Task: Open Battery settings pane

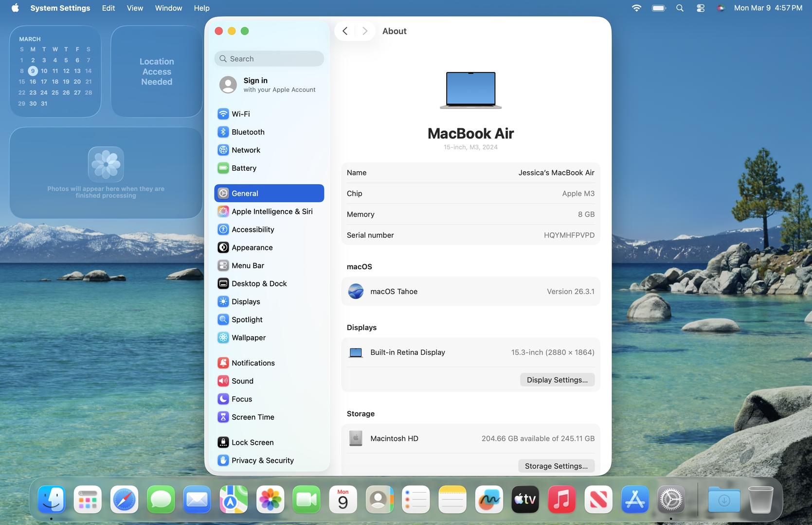Action: click(244, 168)
